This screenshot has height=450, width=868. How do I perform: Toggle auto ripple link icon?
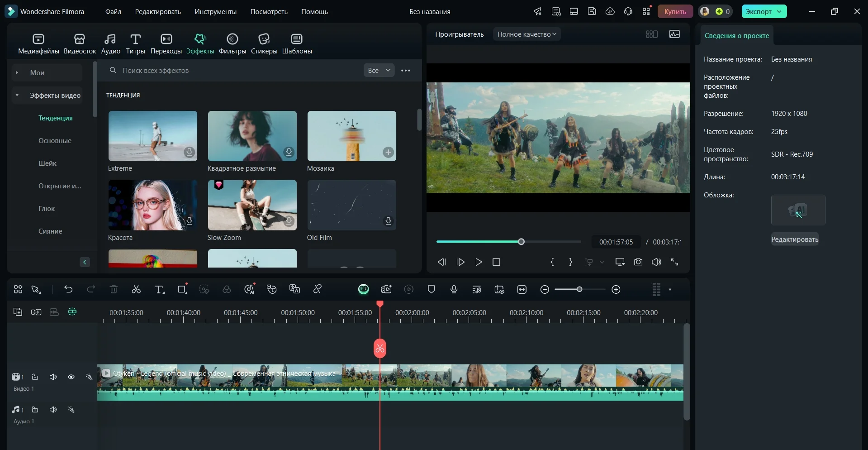coord(36,312)
